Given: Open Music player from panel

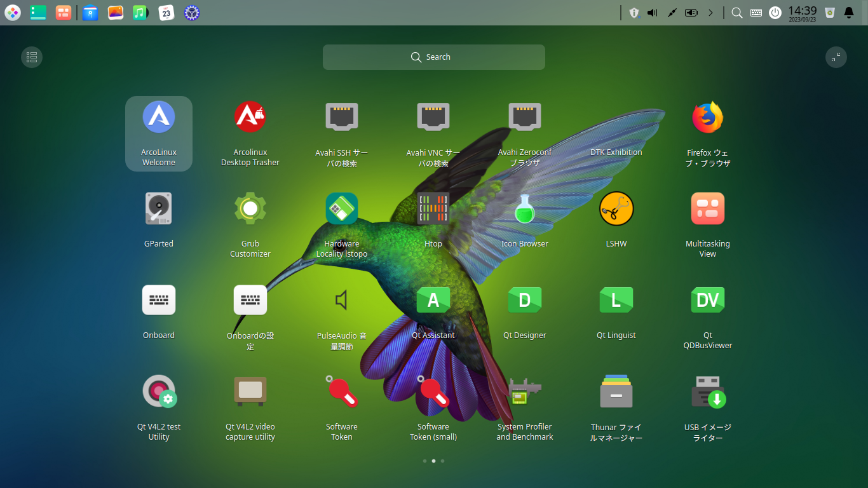Looking at the screenshot, I should (140, 12).
